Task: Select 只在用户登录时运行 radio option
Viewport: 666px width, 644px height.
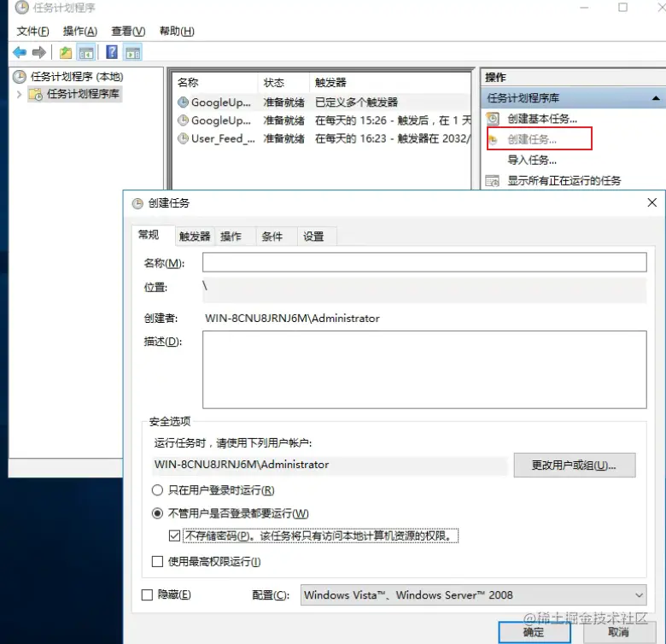Action: 157,490
